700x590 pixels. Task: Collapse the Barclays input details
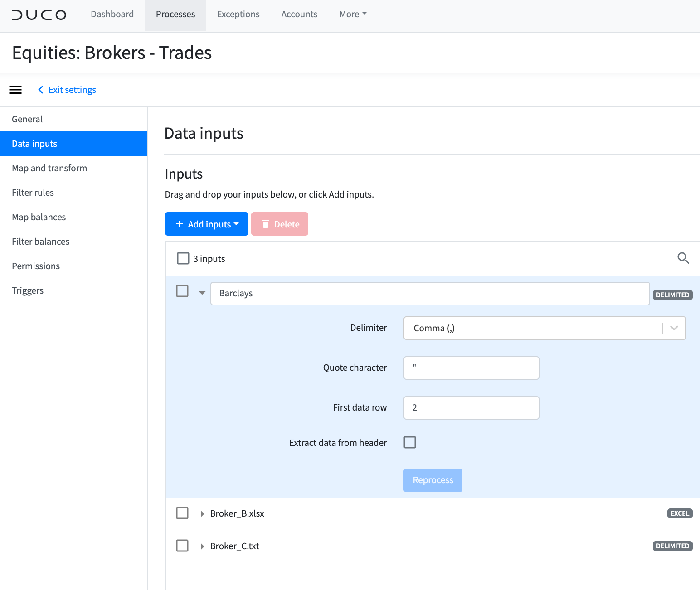202,293
